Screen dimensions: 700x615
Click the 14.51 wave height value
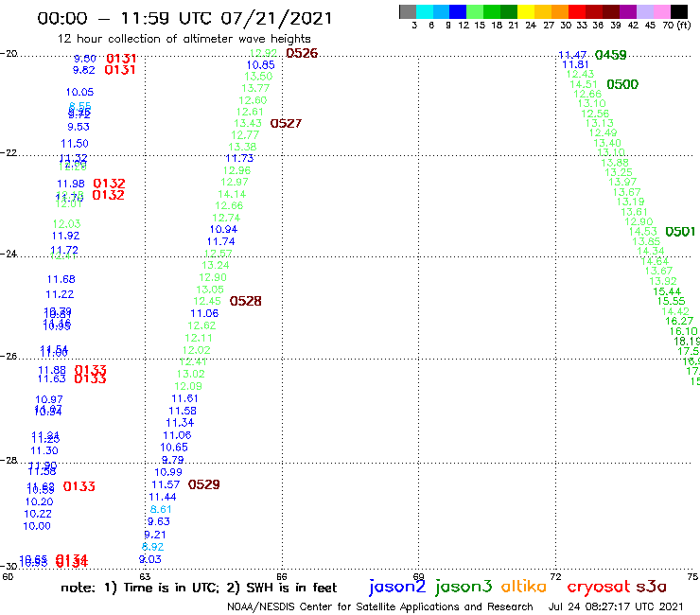[x=584, y=84]
